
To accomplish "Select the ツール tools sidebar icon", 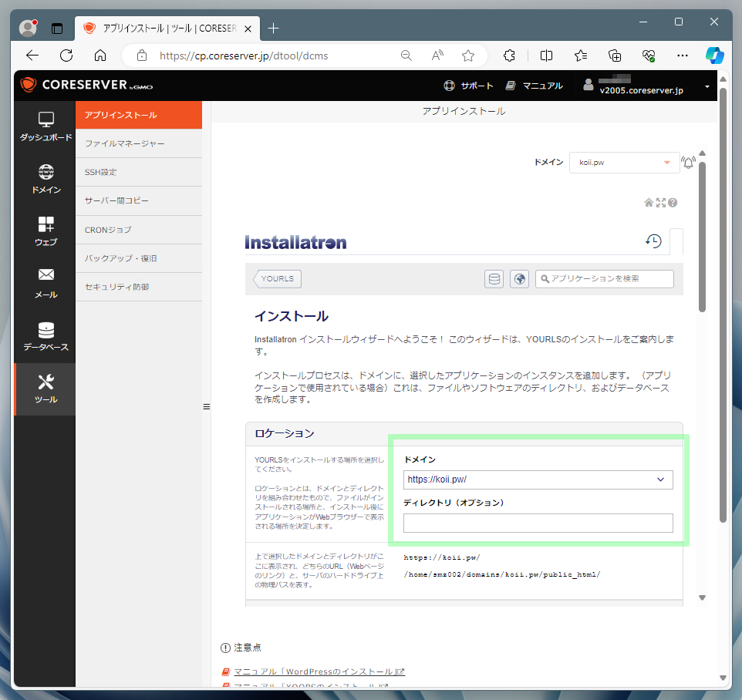I will point(46,389).
